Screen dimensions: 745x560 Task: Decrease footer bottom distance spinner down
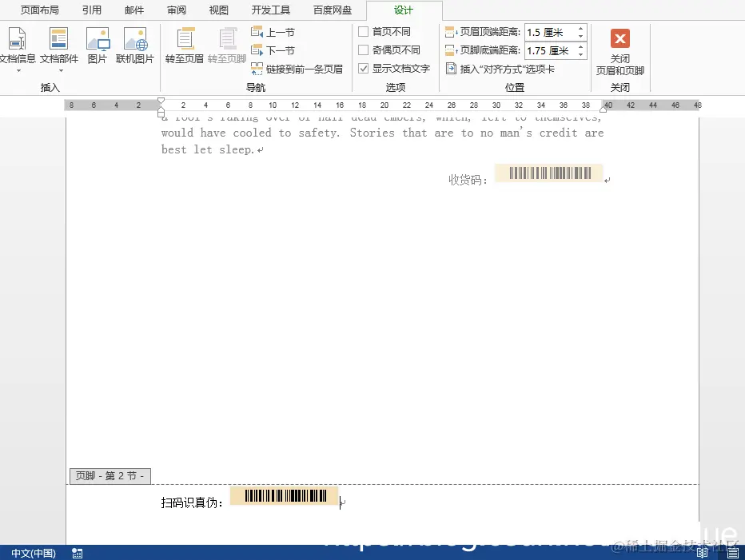(x=580, y=54)
